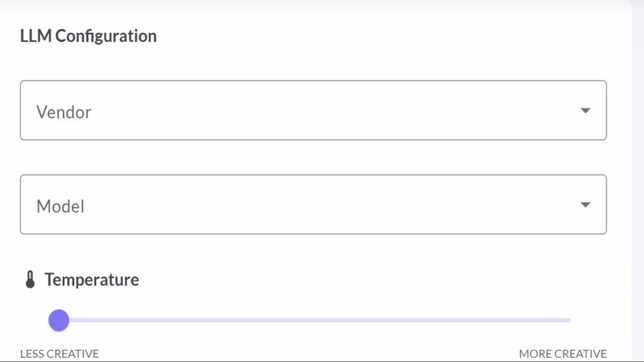Click the MORE CREATIVE label
This screenshot has width=644, height=362.
click(563, 354)
